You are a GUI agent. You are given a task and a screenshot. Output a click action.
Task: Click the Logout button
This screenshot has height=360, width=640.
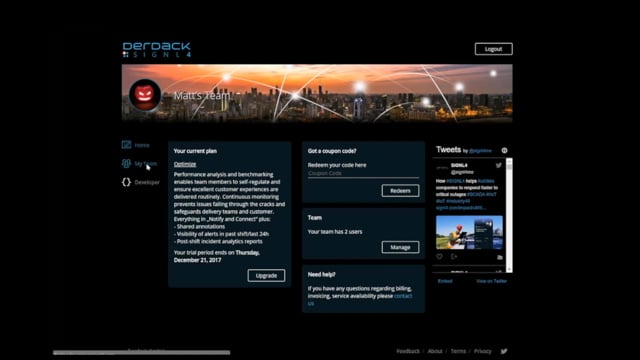493,49
